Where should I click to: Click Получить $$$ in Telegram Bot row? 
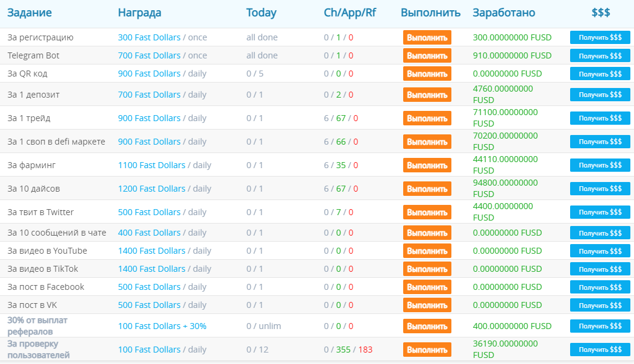[x=600, y=56]
